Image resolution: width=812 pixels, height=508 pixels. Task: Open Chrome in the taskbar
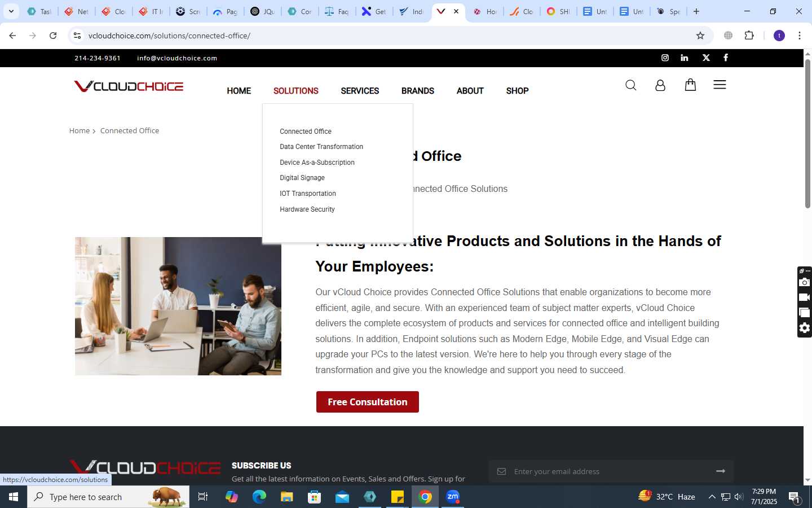click(426, 497)
